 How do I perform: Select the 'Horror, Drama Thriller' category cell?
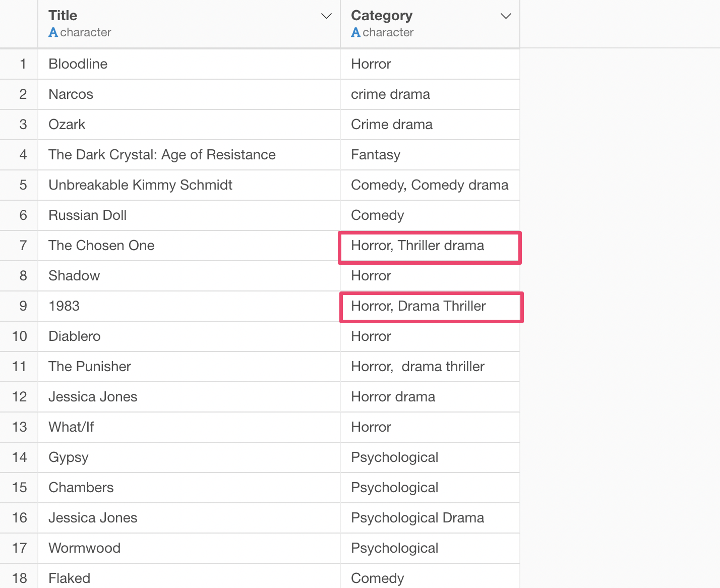430,306
